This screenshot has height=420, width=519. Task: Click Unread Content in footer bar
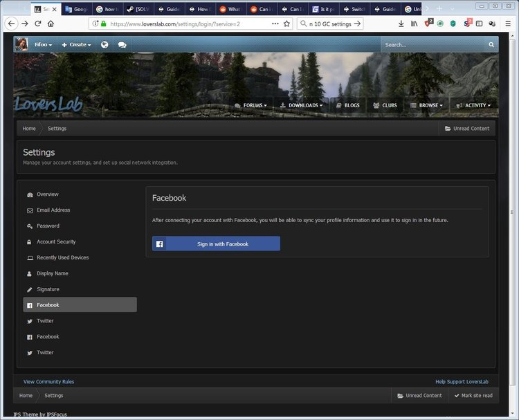(x=420, y=396)
